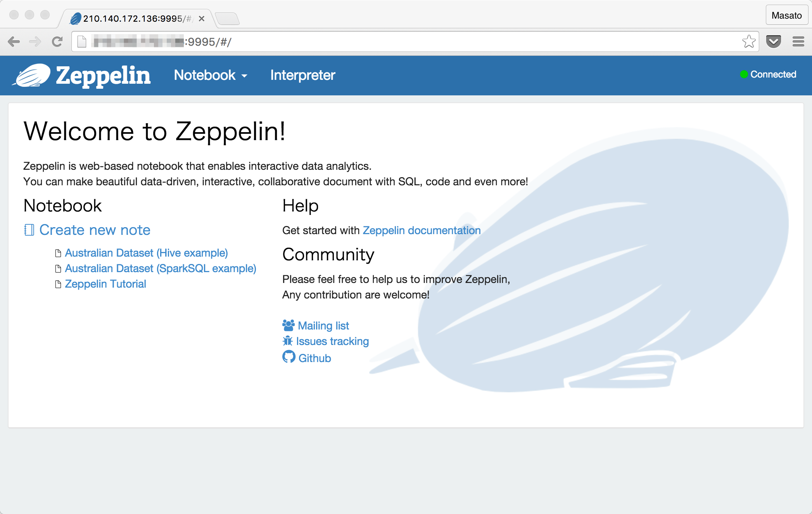The height and width of the screenshot is (514, 812).
Task: Bookmark page with the star icon
Action: 749,41
